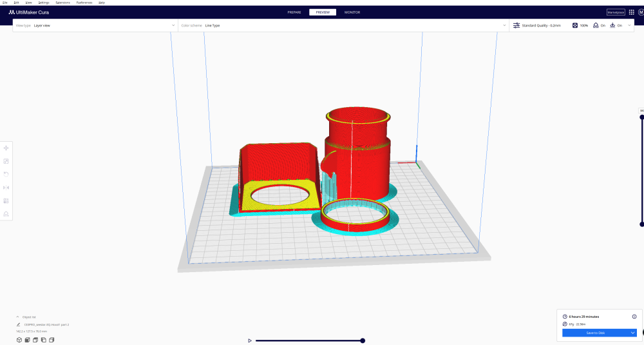Click the Save to Disk button
The image size is (644, 345).
pyautogui.click(x=595, y=333)
